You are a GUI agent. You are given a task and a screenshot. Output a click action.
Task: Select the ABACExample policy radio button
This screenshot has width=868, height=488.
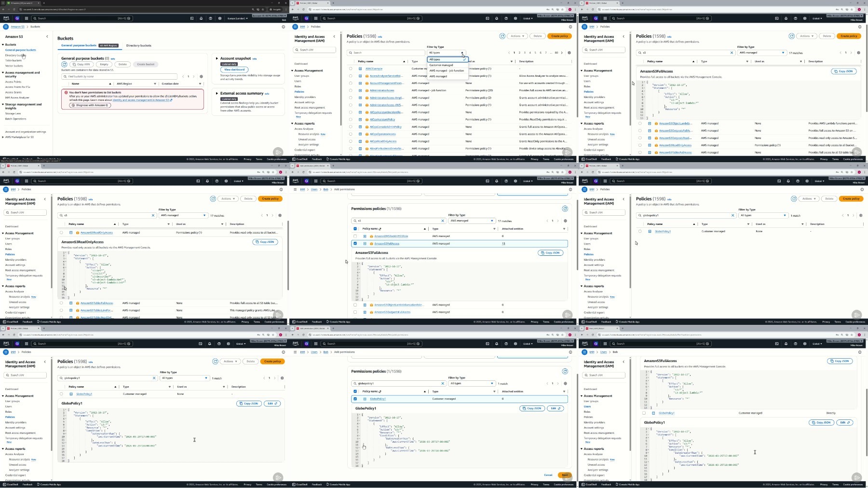(x=351, y=69)
